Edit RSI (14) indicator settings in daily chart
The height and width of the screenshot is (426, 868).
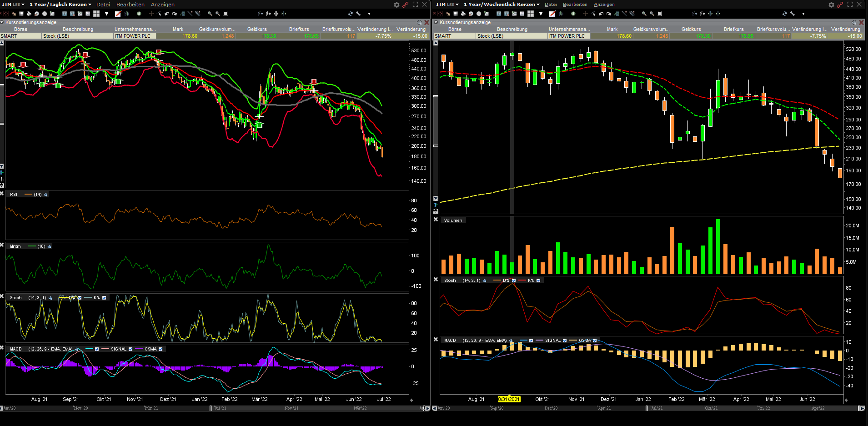(x=45, y=195)
